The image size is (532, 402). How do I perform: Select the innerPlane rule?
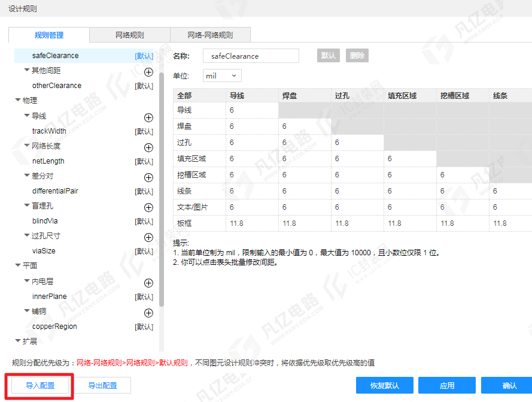49,297
